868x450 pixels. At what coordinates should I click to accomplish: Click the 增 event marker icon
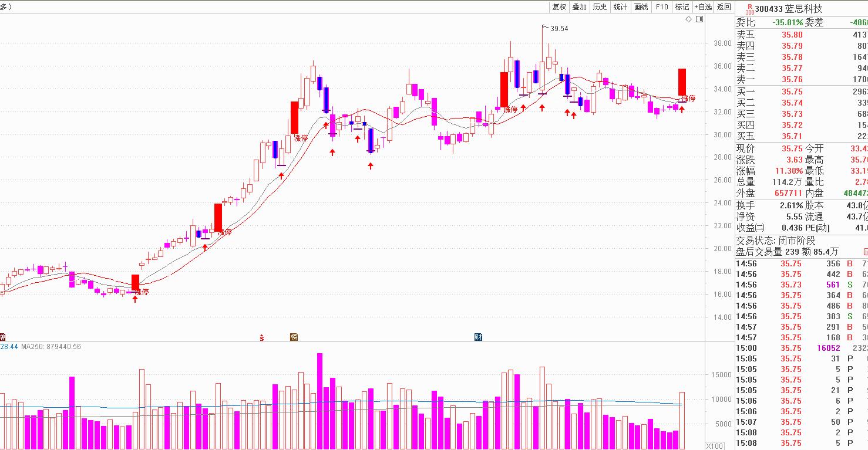pos(2,337)
